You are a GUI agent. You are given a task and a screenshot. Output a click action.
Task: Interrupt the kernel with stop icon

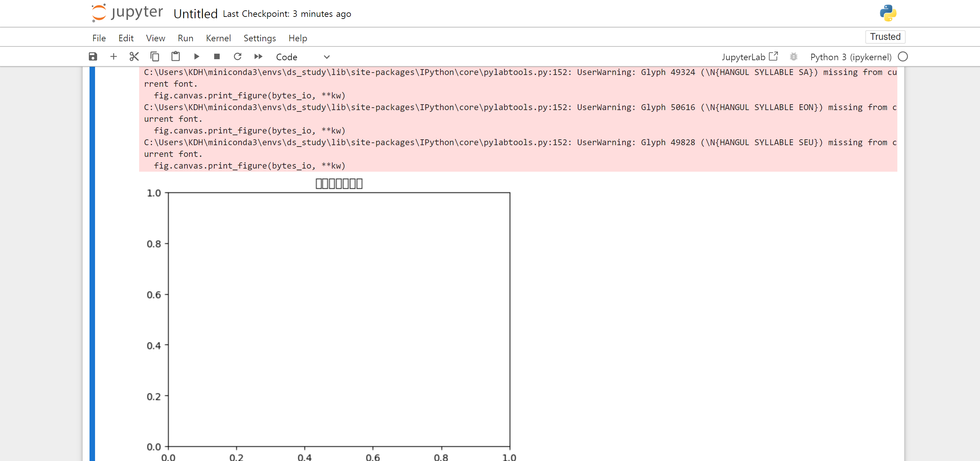click(x=217, y=57)
